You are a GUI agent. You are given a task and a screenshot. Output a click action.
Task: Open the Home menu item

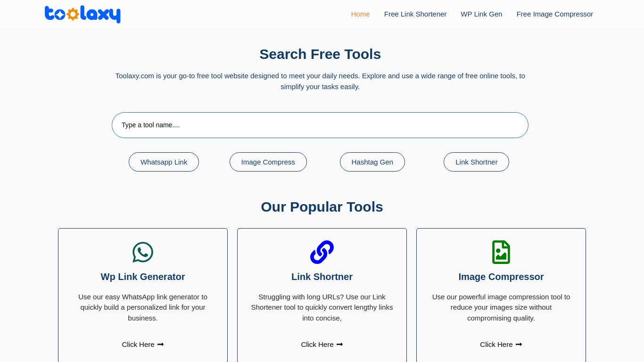[360, 14]
